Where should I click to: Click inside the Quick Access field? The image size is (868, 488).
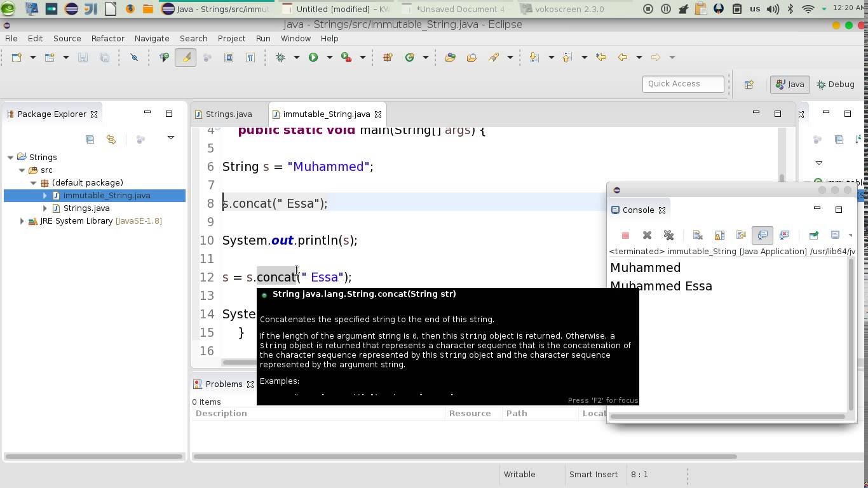[683, 83]
